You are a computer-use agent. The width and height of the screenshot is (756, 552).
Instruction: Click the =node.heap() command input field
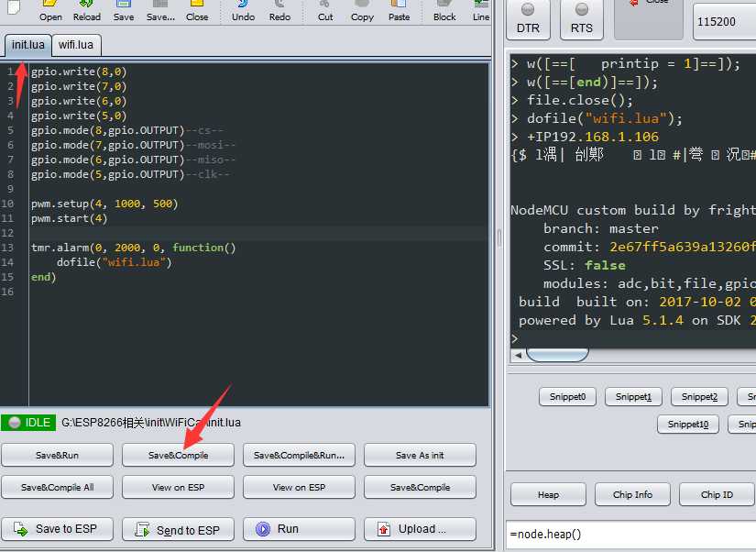point(630,535)
